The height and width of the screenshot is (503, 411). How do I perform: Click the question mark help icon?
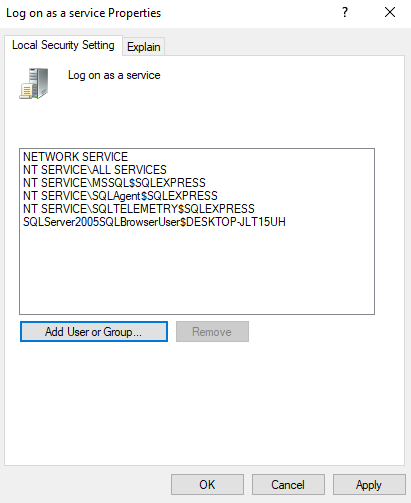345,13
